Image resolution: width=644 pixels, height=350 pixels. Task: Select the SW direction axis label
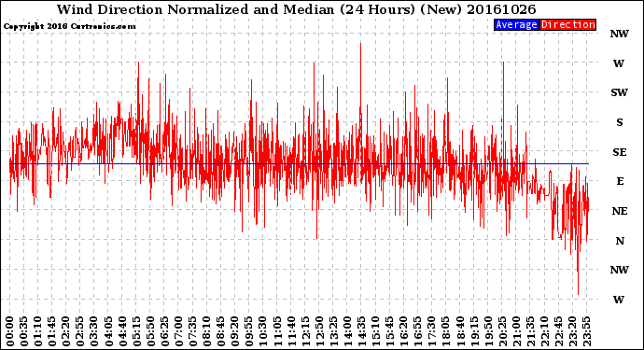(x=620, y=92)
